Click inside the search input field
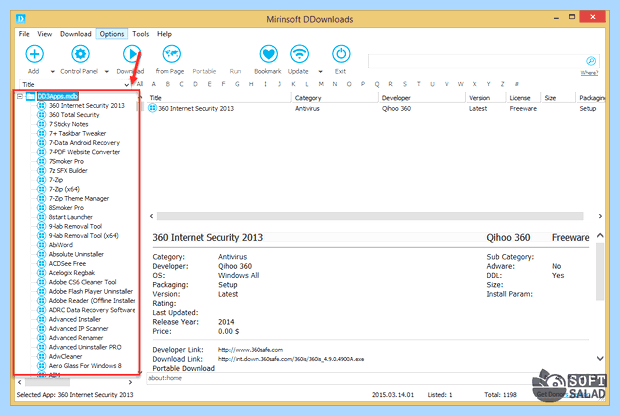The image size is (620, 416). pyautogui.click(x=476, y=61)
